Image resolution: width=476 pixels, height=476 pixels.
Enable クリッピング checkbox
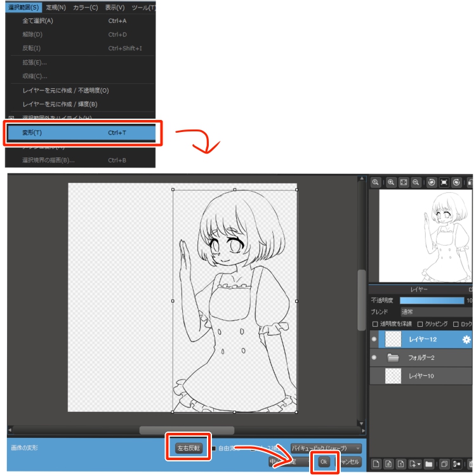pos(420,324)
